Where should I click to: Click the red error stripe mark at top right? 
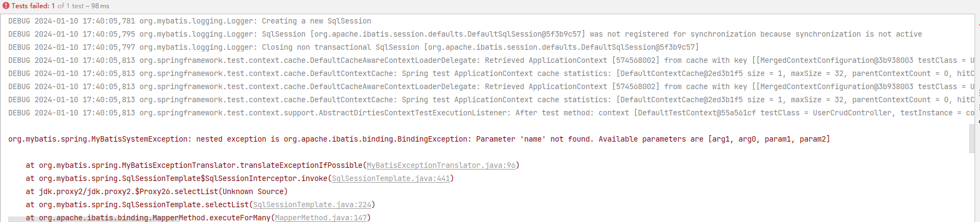click(978, 25)
